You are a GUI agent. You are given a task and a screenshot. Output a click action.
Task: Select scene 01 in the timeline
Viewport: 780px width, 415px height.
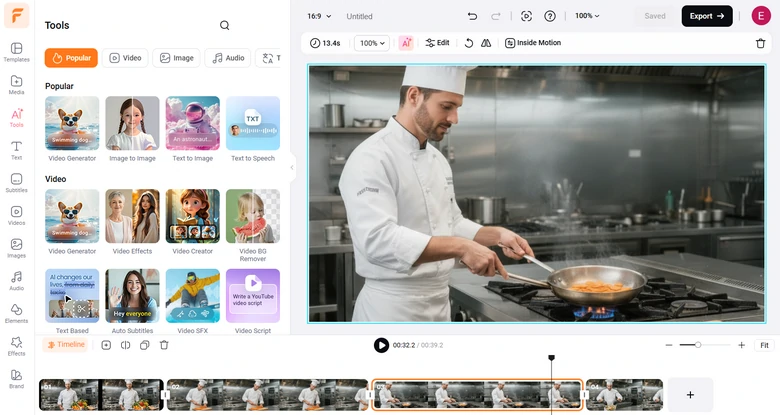pos(101,395)
